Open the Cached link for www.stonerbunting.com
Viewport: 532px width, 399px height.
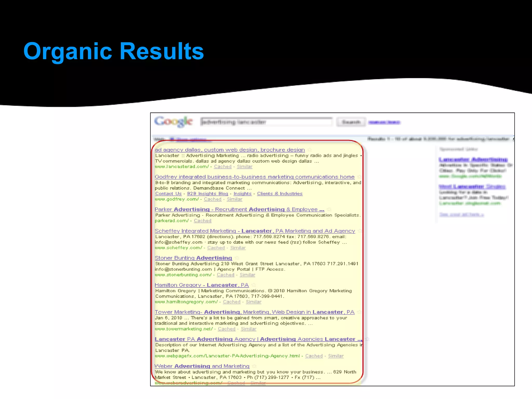point(225,275)
